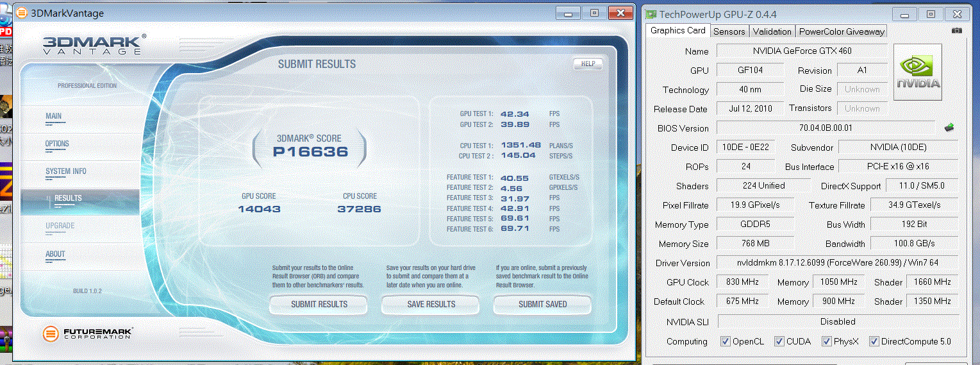Image resolution: width=980 pixels, height=365 pixels.
Task: Go to MAIN in 3DMark sidebar
Action: click(54, 116)
